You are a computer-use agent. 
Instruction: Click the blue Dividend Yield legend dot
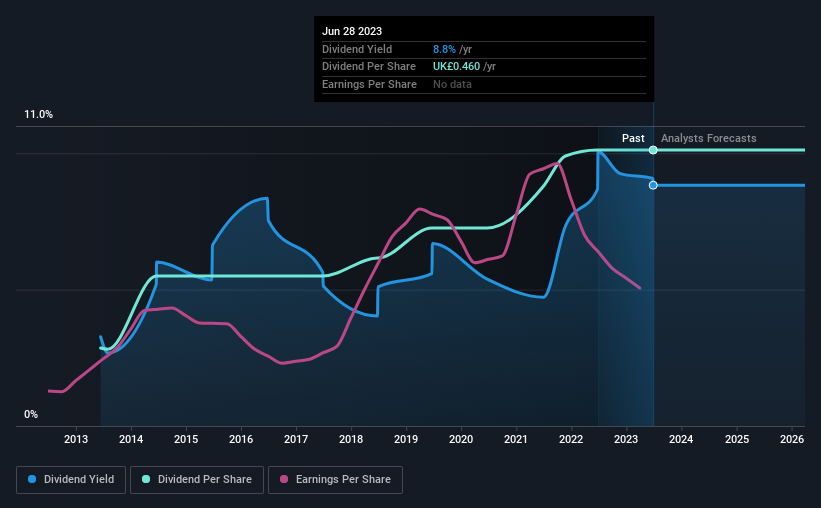(32, 479)
